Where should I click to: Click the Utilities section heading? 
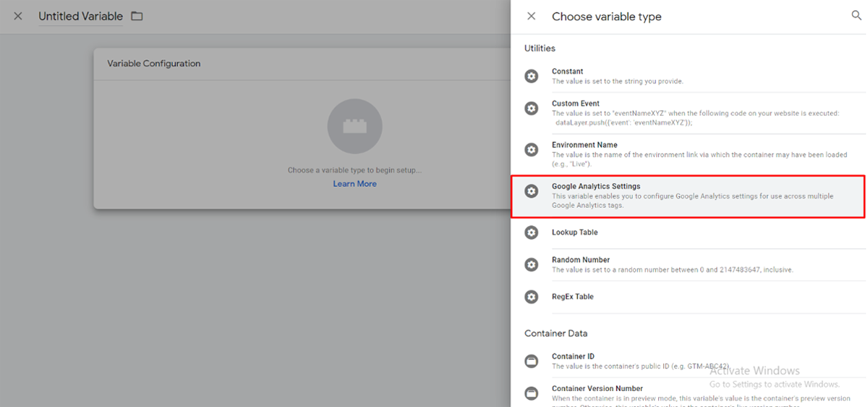pyautogui.click(x=540, y=49)
